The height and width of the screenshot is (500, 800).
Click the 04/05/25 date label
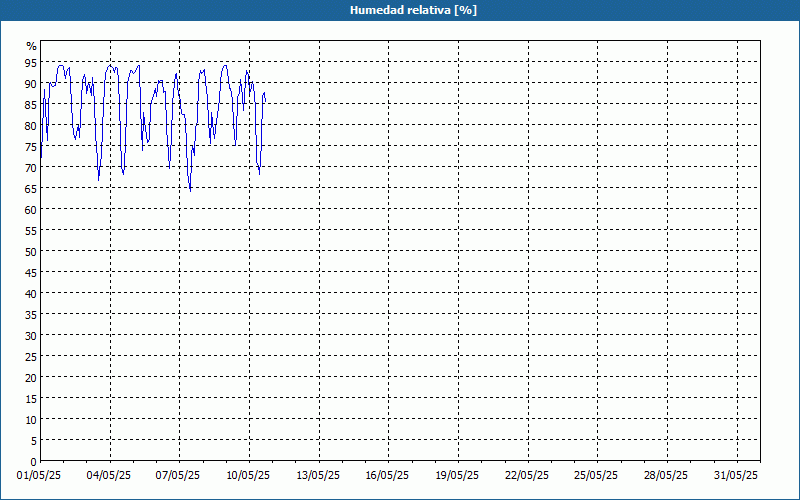click(x=109, y=476)
